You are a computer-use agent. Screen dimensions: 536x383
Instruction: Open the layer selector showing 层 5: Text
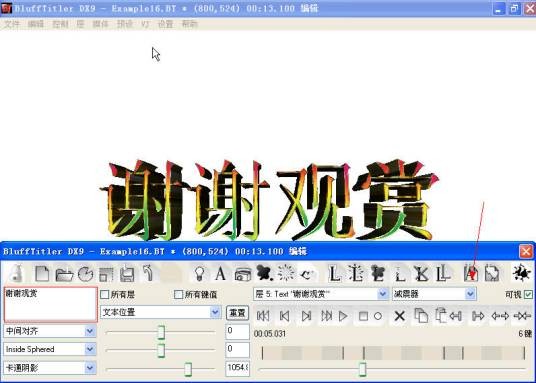321,294
